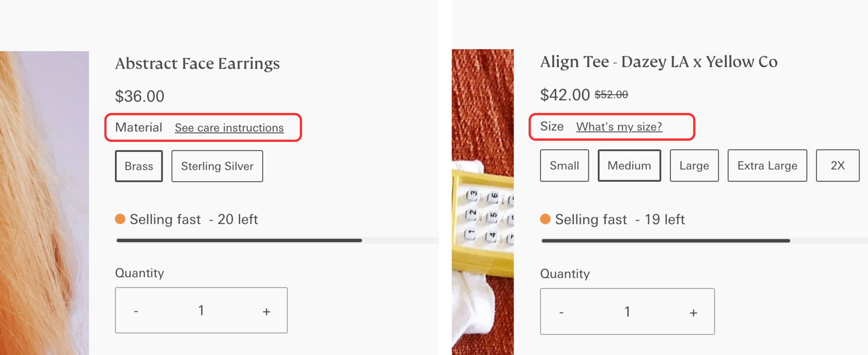The height and width of the screenshot is (355, 868).
Task: Decrease the Align Tee quantity with minus
Action: 561,312
